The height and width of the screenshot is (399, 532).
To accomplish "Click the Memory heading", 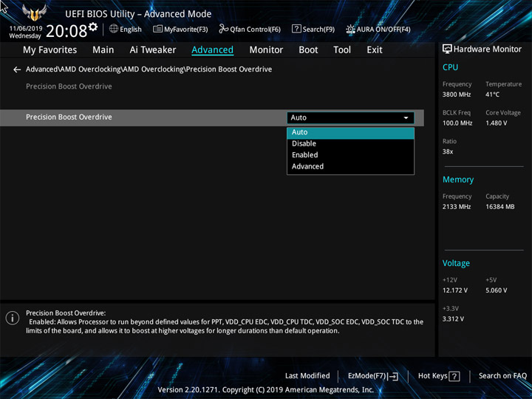I will pyautogui.click(x=458, y=180).
